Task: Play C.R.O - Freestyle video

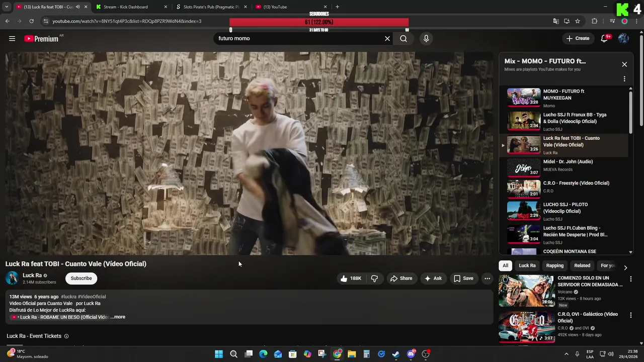Action: point(563,189)
